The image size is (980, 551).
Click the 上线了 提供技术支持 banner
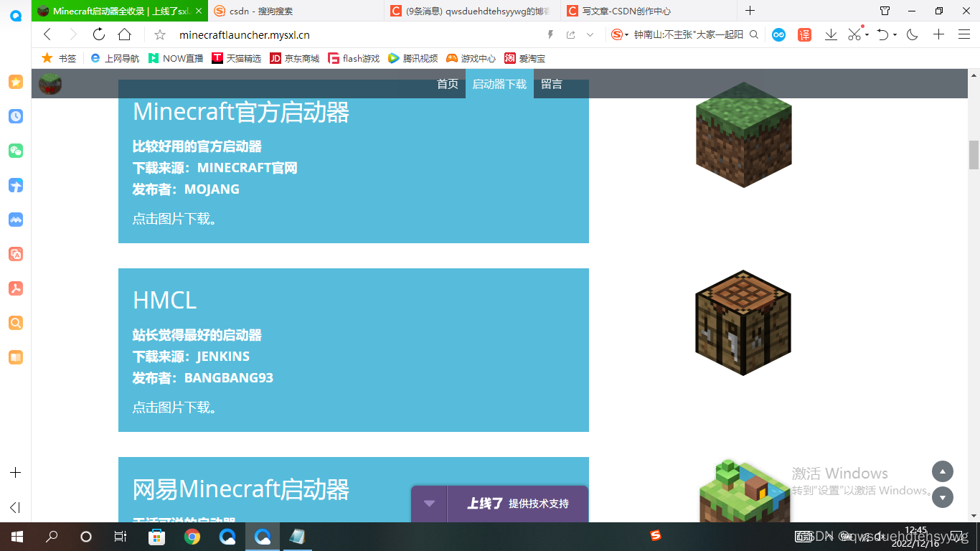(518, 504)
